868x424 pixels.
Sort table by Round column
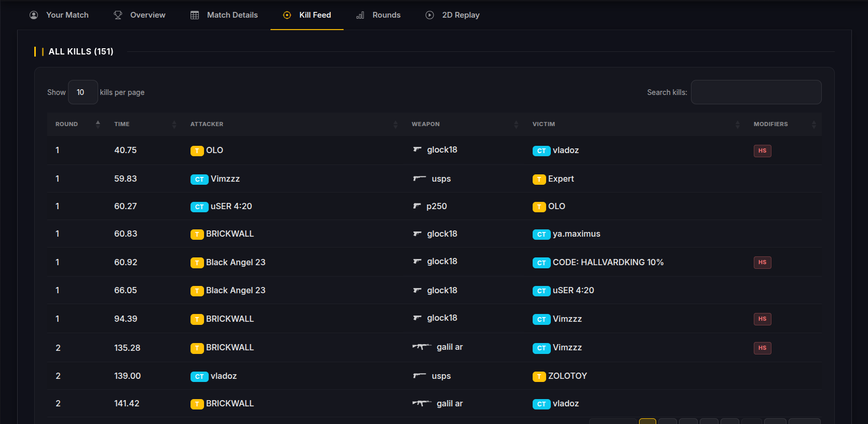(77, 124)
